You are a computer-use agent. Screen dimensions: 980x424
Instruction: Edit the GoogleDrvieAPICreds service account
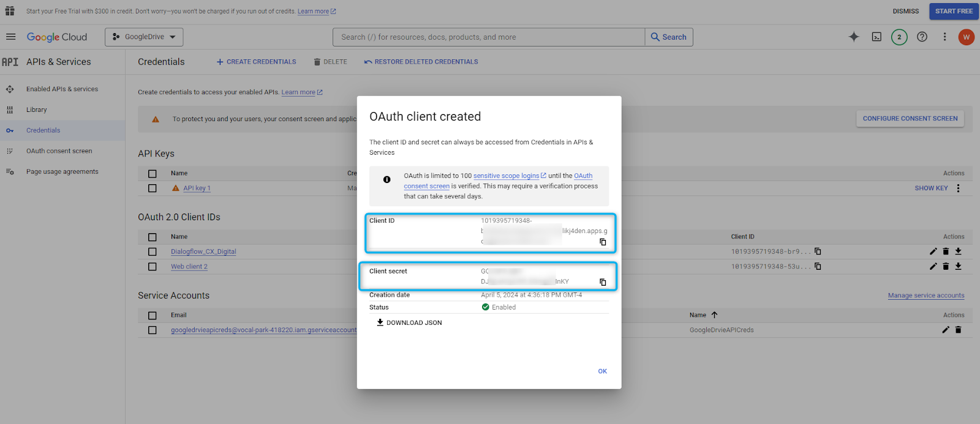point(946,330)
